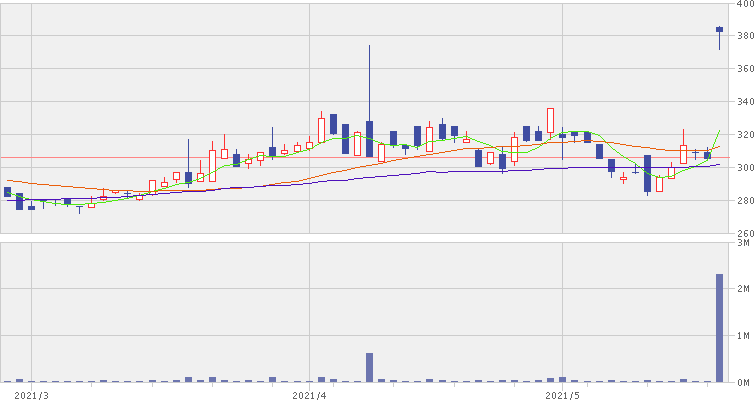Screen dimensions: 755x400
Task: Select the tallest volume bar at far right
Action: tap(719, 328)
